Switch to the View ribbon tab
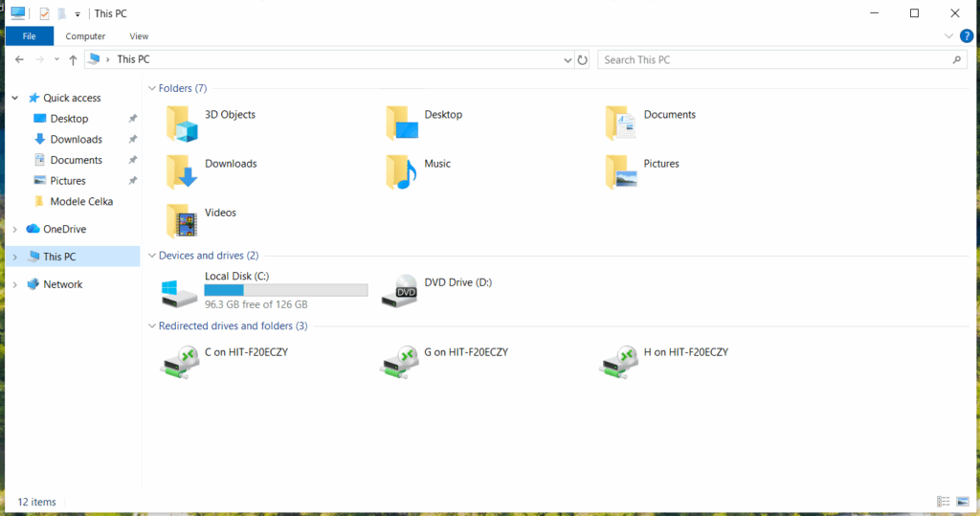Viewport: 980px width, 516px height. click(x=139, y=36)
